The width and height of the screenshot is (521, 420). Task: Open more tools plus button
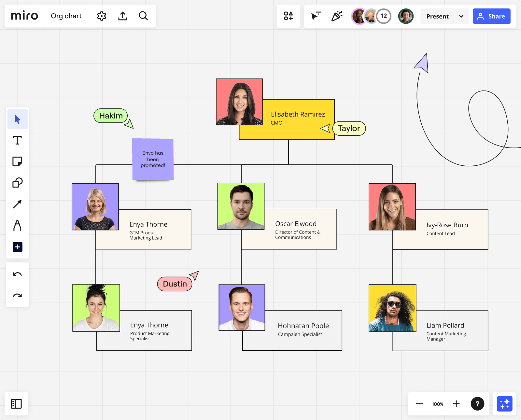click(x=18, y=247)
